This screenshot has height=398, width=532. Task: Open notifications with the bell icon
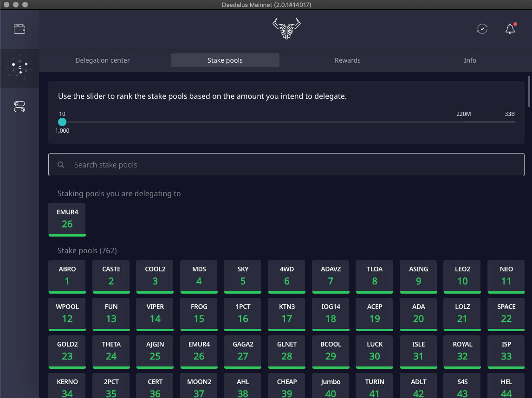(x=510, y=29)
